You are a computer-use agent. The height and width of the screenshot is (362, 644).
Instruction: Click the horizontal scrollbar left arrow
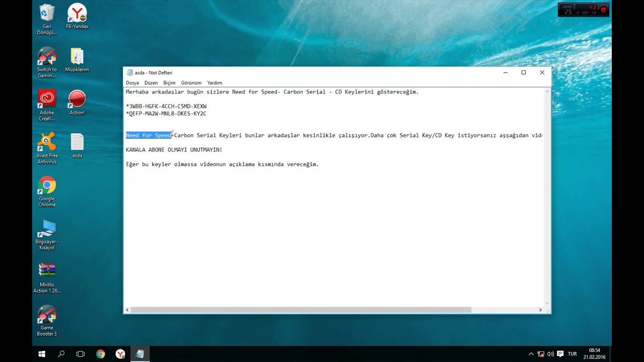pyautogui.click(x=127, y=310)
